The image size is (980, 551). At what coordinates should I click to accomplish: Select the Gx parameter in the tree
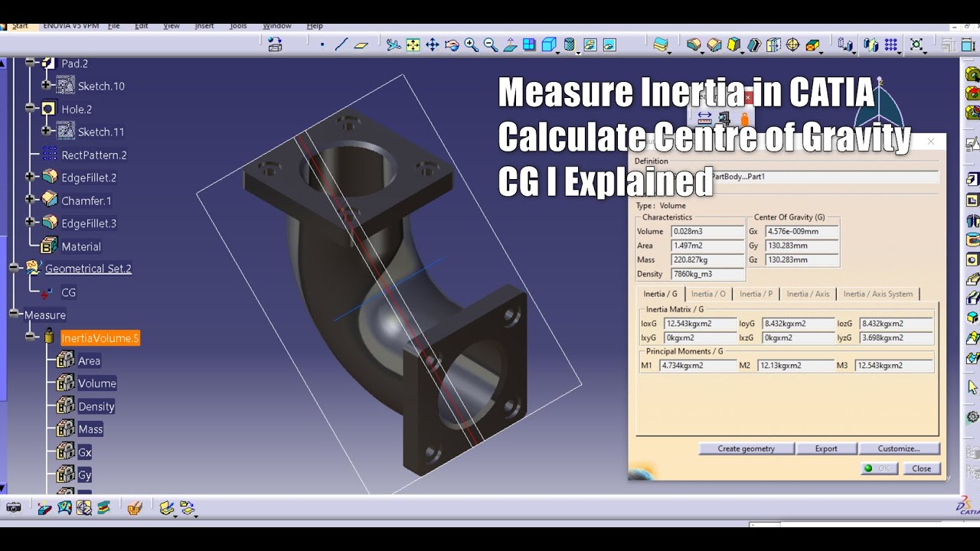(x=85, y=452)
